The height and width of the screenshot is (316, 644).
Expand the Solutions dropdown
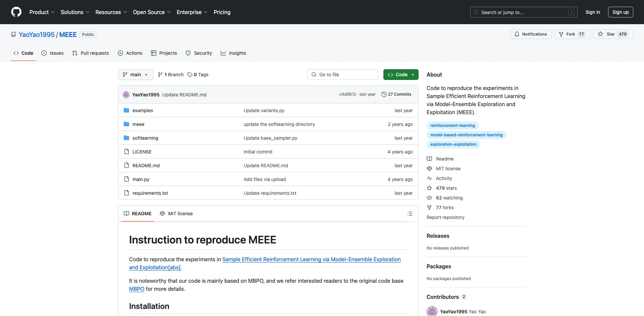tap(75, 12)
